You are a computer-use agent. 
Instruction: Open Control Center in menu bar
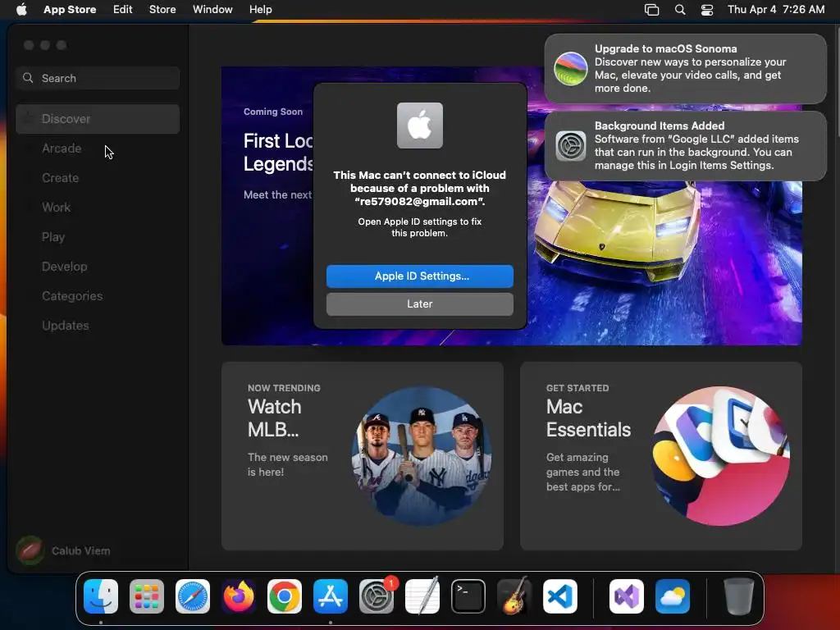point(707,9)
